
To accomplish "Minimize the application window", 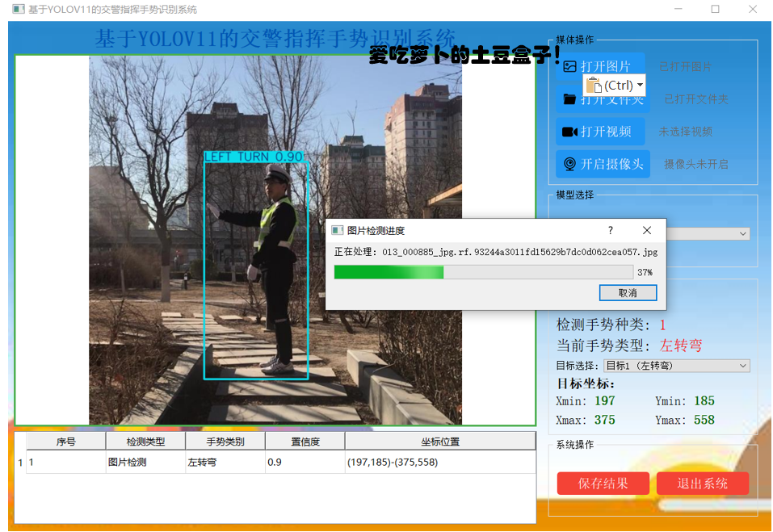I will pos(678,9).
